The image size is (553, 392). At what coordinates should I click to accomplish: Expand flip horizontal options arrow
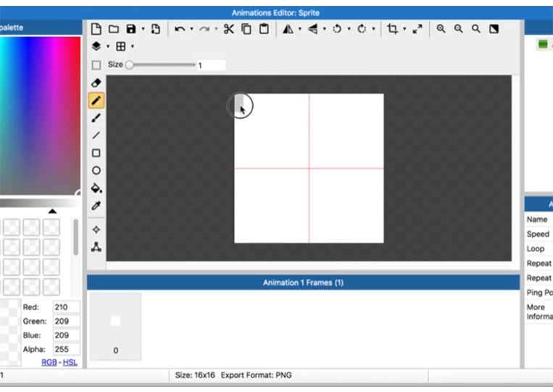pyautogui.click(x=300, y=29)
